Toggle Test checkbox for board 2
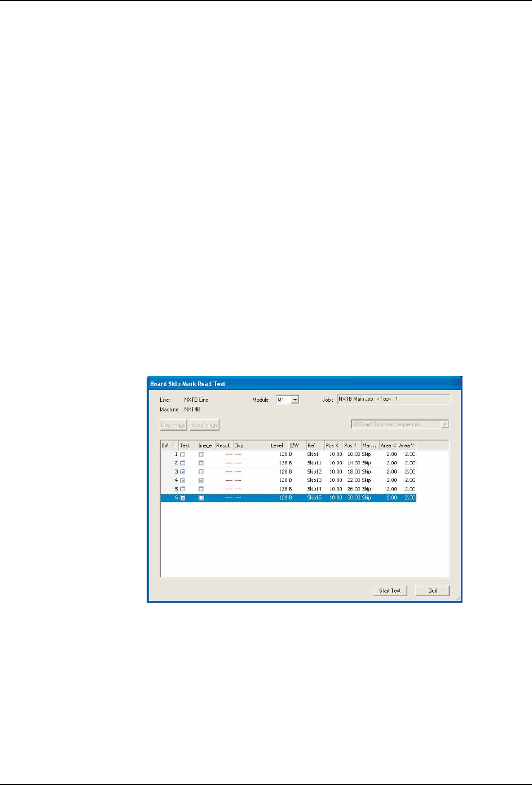 click(183, 463)
